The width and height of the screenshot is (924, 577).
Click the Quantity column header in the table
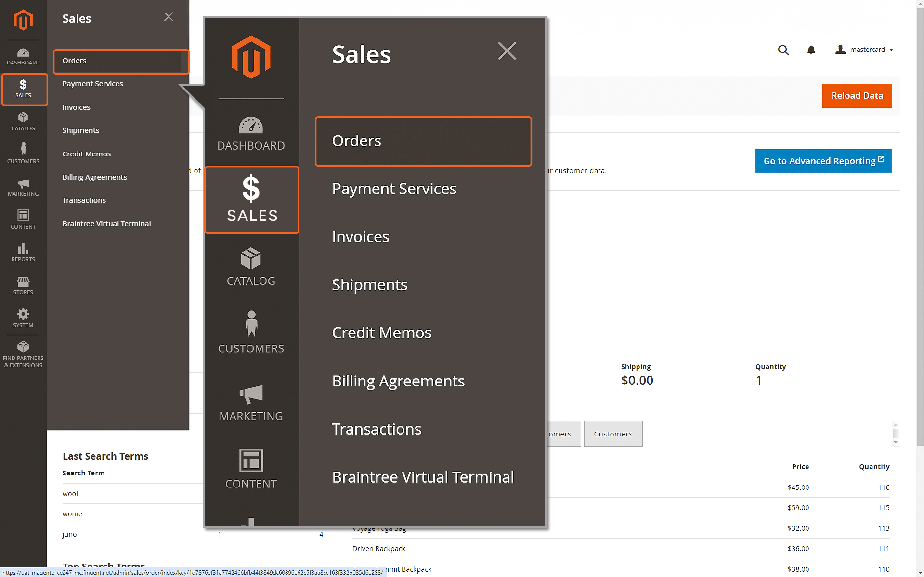tap(874, 467)
